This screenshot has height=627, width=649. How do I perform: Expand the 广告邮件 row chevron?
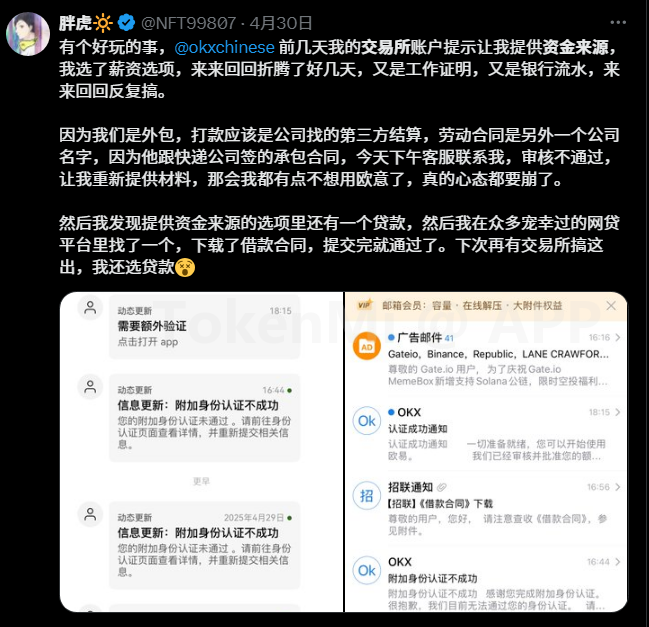618,338
